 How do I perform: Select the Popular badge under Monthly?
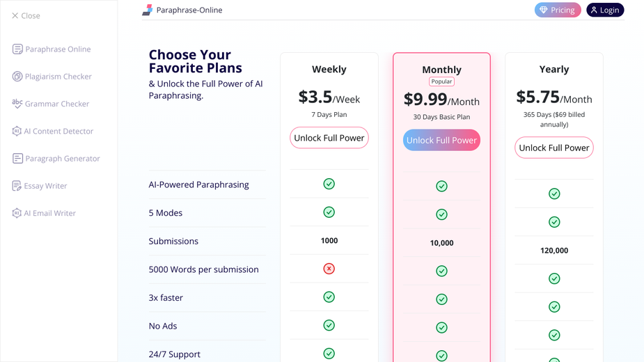(441, 81)
